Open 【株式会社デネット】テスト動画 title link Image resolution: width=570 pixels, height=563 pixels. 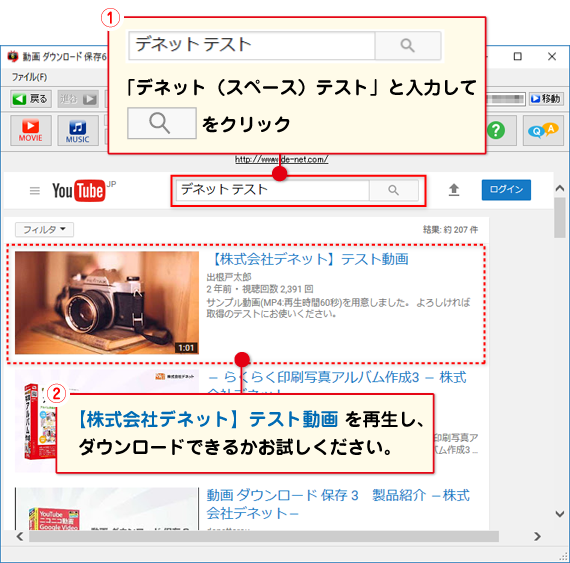coord(309,259)
